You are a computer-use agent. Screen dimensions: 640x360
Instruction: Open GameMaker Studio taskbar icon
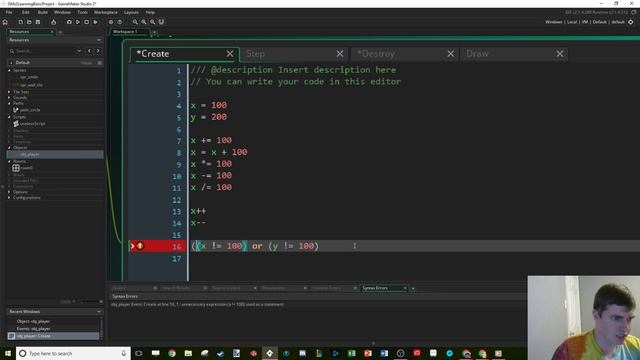click(269, 353)
